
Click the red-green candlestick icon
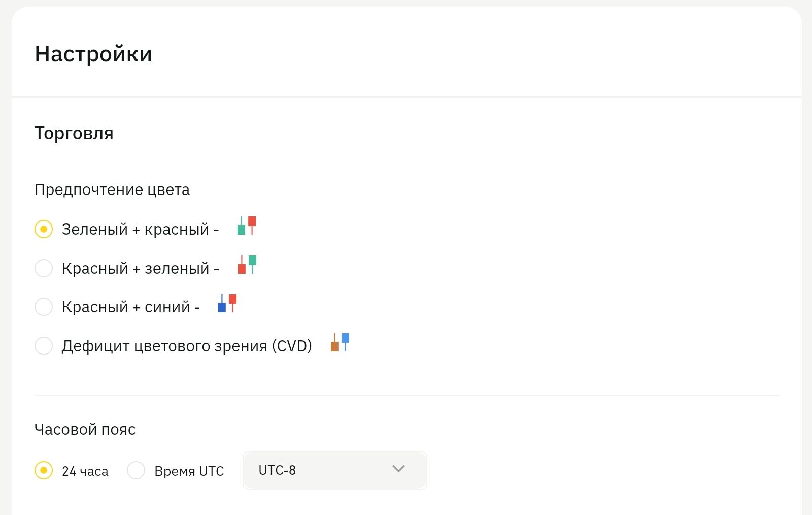[247, 265]
